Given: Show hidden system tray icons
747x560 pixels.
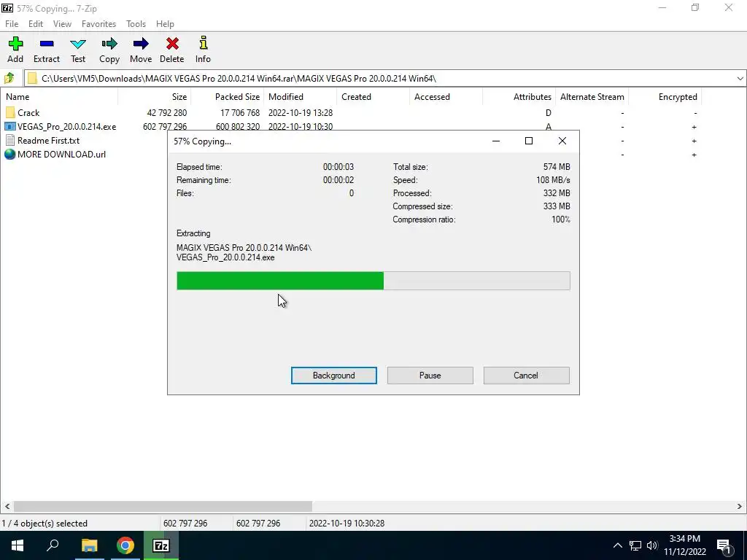Looking at the screenshot, I should pyautogui.click(x=617, y=545).
